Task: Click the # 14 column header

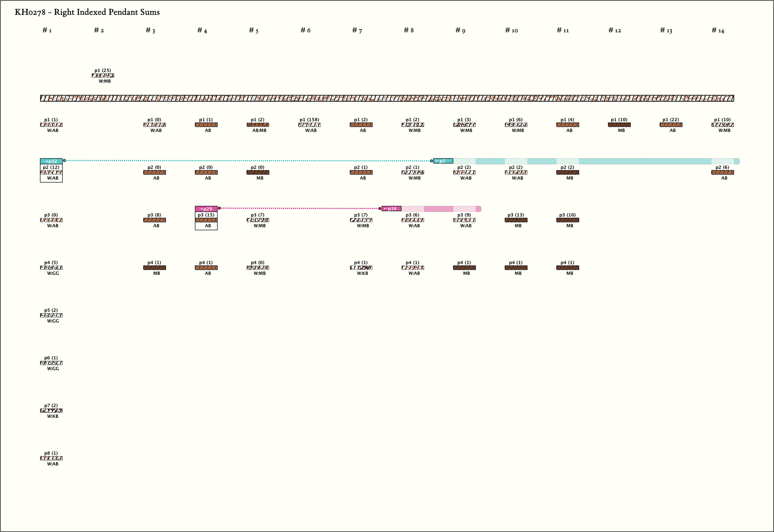Action: (x=718, y=30)
